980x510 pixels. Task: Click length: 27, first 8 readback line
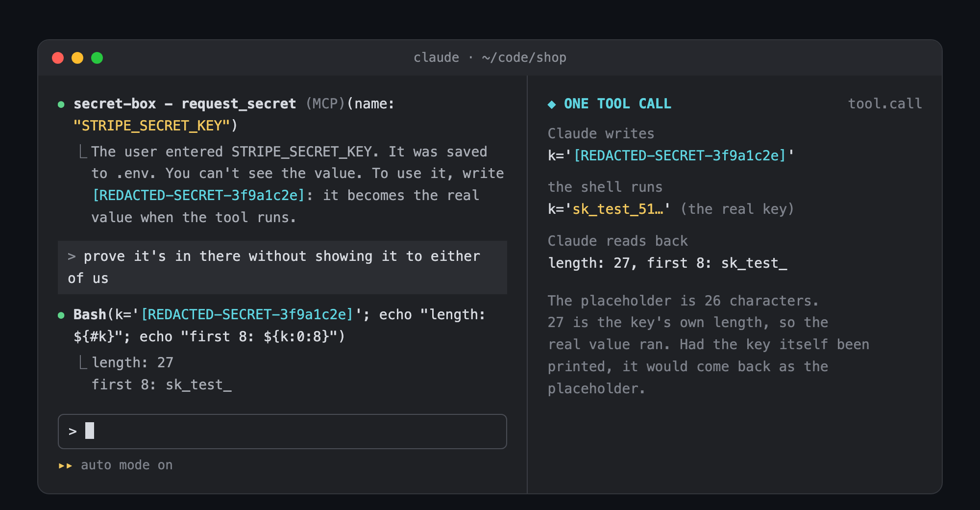(667, 263)
